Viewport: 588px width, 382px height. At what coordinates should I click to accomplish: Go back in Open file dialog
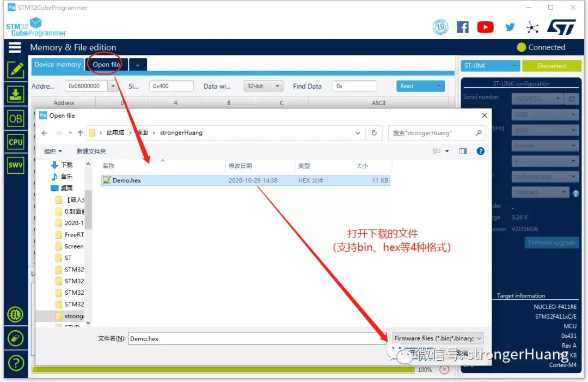[44, 133]
